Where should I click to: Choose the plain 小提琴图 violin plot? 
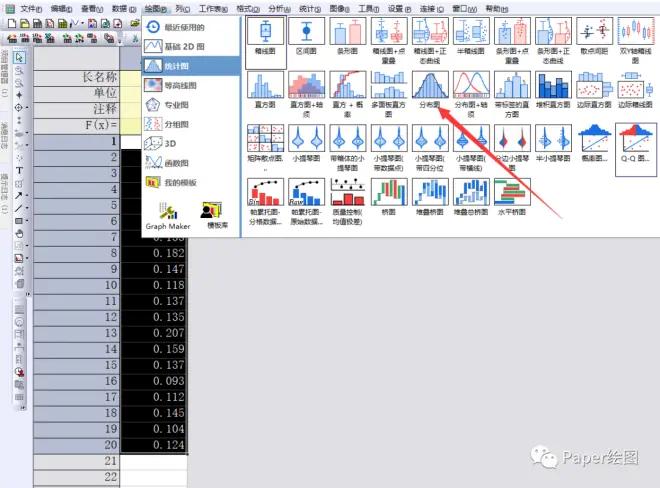click(x=306, y=144)
